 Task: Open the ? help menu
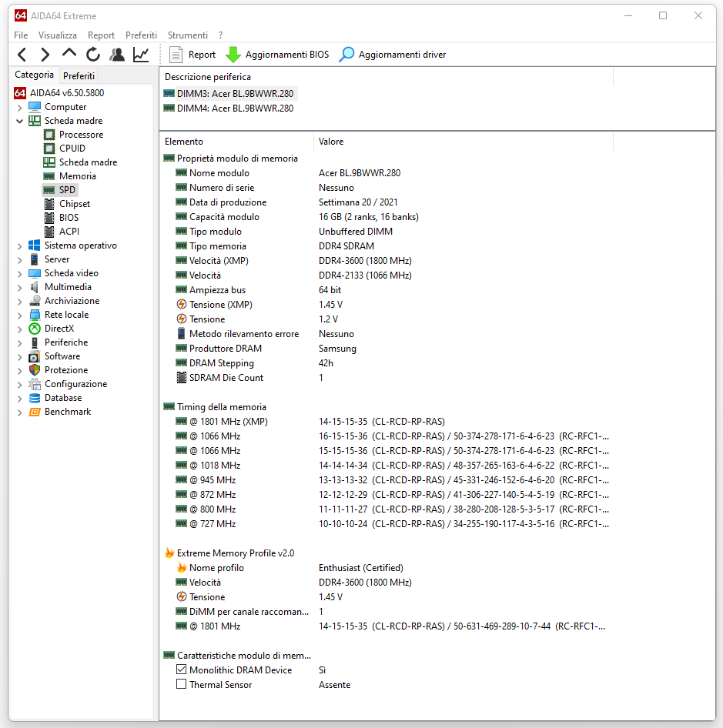pos(221,35)
